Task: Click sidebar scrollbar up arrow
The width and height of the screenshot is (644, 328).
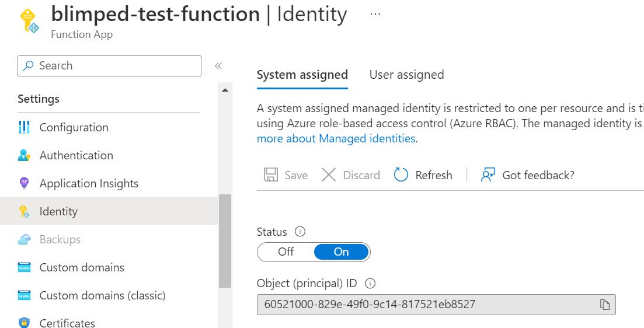Action: [225, 90]
